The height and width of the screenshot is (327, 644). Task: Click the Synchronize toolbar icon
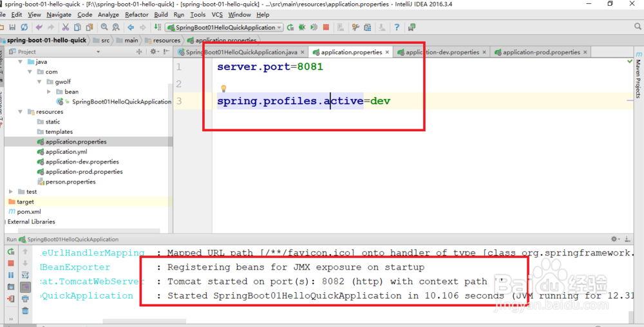point(24,28)
